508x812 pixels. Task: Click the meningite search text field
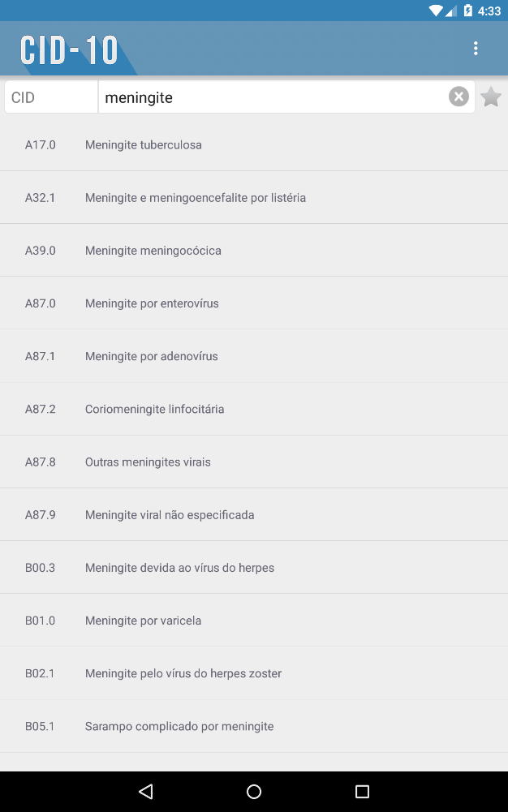272,97
